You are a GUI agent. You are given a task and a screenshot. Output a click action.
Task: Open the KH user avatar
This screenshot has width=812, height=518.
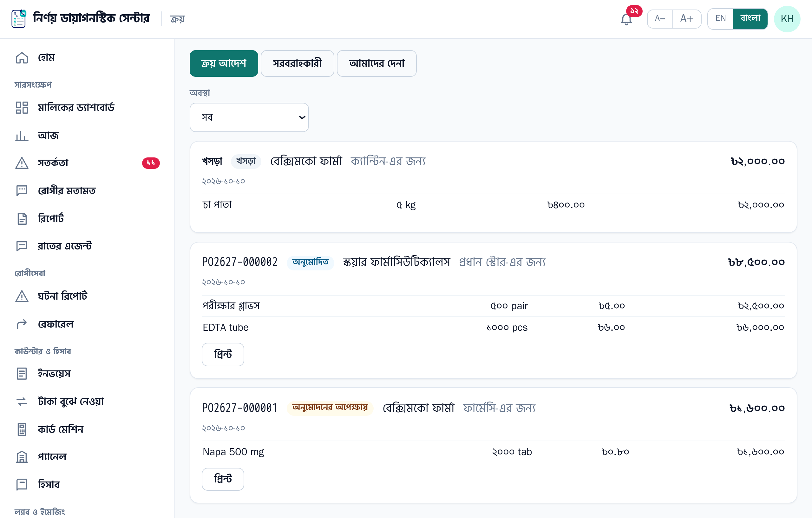[787, 19]
